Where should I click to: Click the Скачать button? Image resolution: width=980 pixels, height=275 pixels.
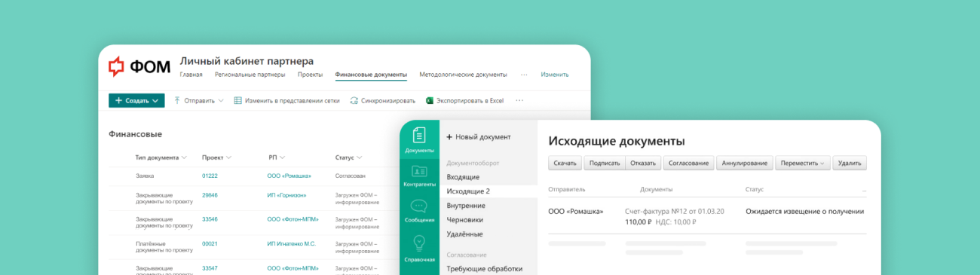click(565, 163)
